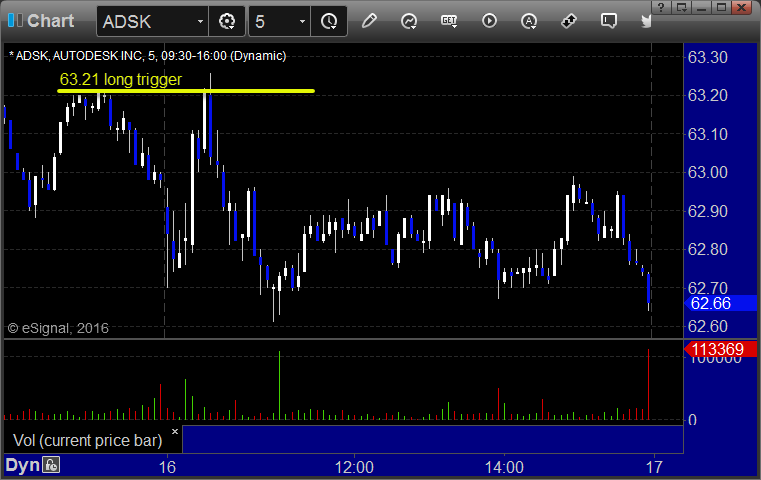Open the chart studies icon menu
The image size is (761, 480).
click(x=409, y=21)
